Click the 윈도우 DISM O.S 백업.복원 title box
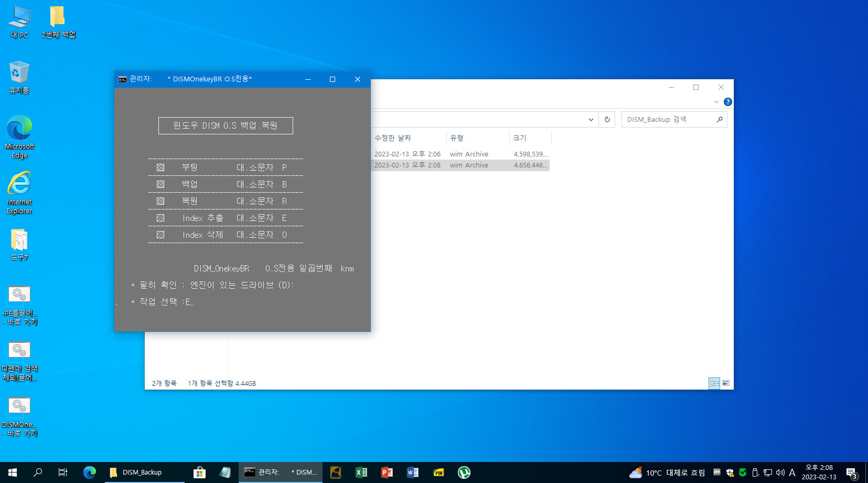868x483 pixels. 226,125
